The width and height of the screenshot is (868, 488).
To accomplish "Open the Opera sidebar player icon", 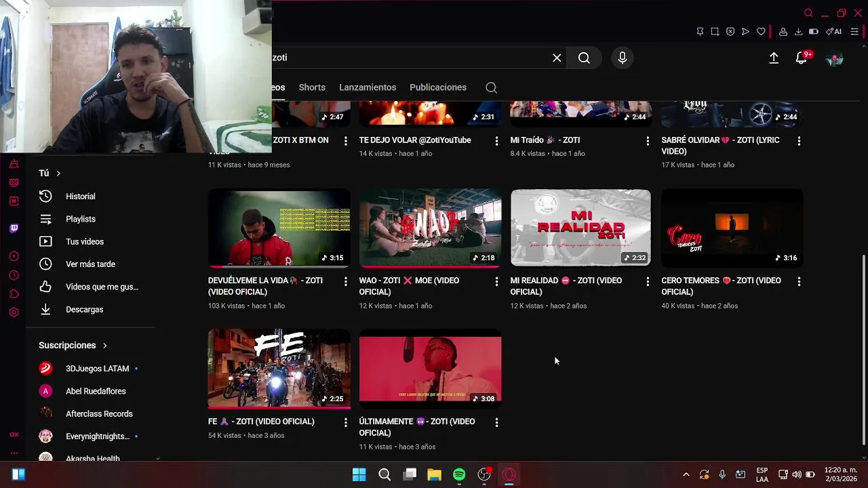I will pos(14,256).
